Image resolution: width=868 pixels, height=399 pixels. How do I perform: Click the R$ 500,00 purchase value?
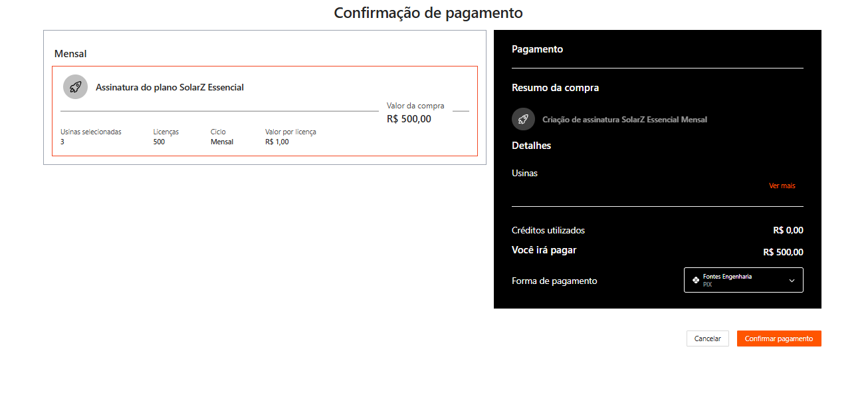[409, 119]
